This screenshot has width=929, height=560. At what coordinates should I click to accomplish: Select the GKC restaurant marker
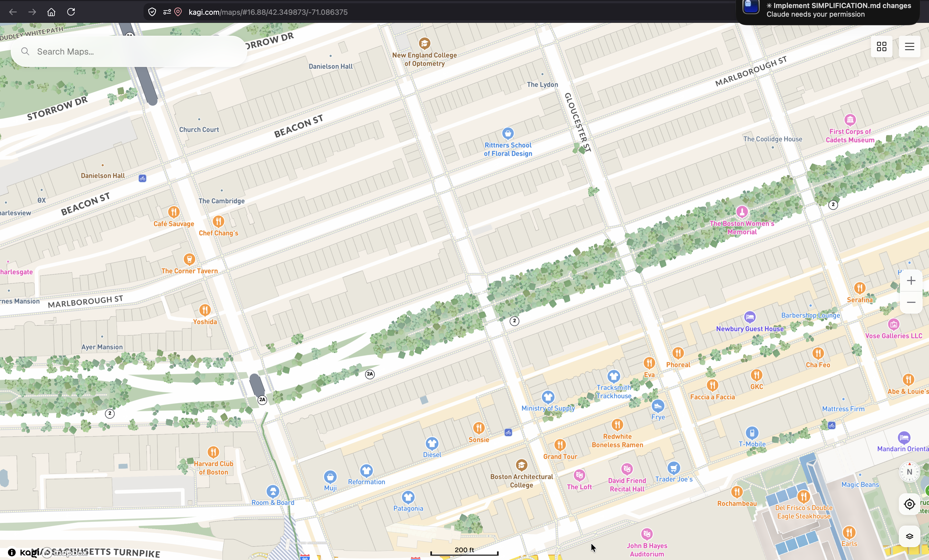point(756,375)
